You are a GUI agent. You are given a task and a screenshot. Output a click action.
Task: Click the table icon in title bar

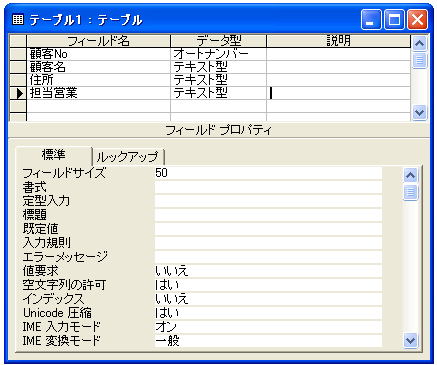click(18, 19)
